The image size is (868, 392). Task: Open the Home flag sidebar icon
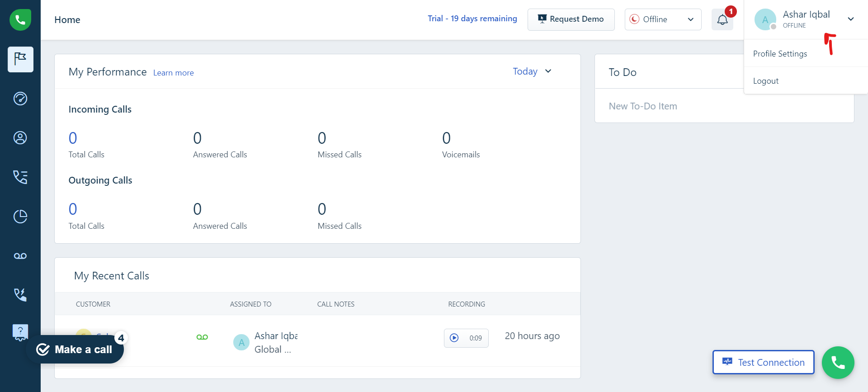[20, 59]
